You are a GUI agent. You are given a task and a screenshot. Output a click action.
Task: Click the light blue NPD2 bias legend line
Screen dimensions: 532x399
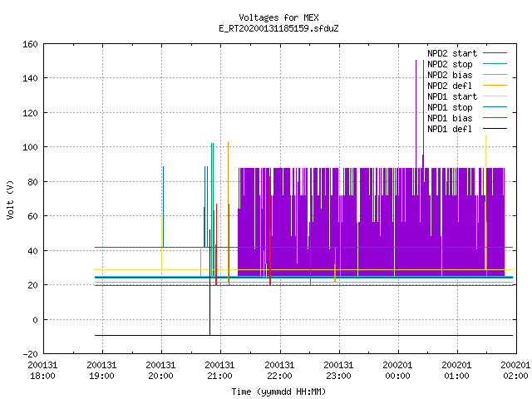pos(495,75)
